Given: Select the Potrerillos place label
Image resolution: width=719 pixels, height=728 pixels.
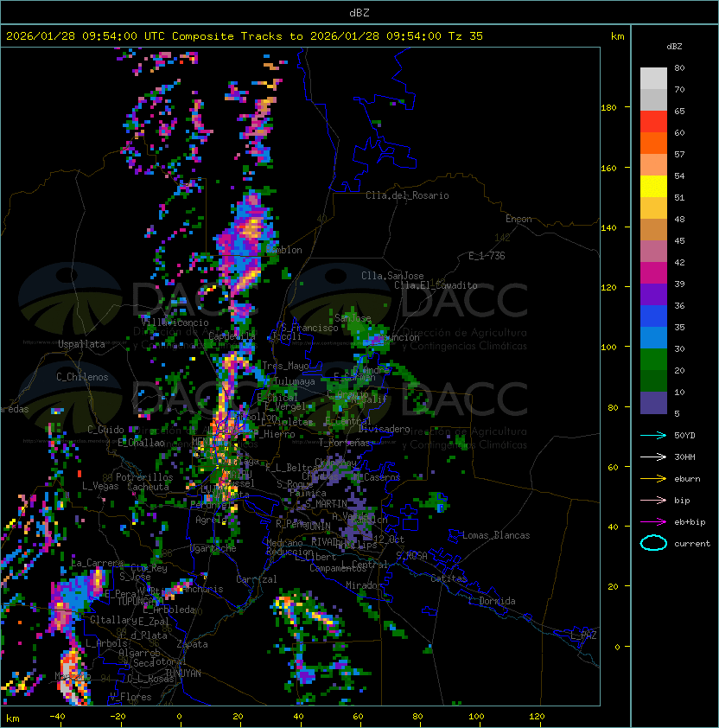Looking at the screenshot, I should [x=144, y=477].
